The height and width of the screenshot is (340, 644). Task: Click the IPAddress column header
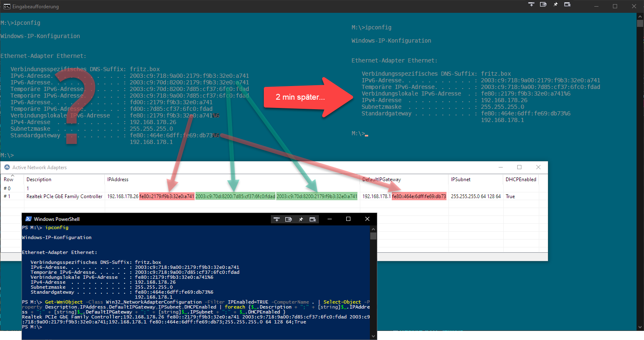click(118, 180)
